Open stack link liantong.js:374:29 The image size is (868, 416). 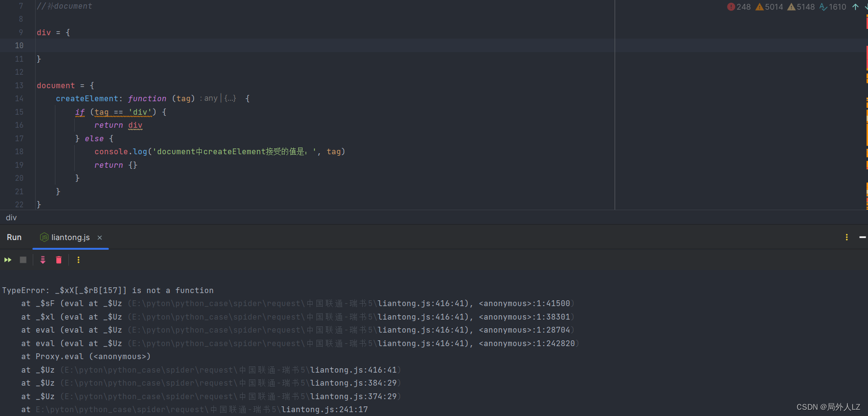[x=354, y=396]
